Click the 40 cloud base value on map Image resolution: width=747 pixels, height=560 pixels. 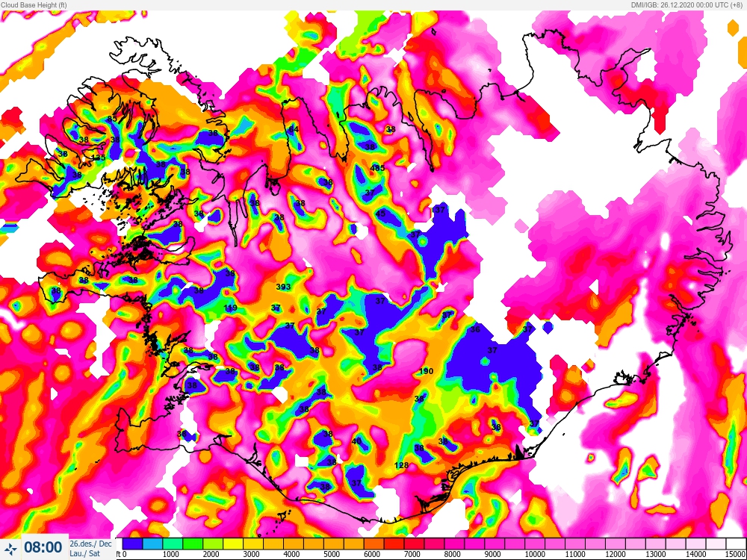click(356, 441)
